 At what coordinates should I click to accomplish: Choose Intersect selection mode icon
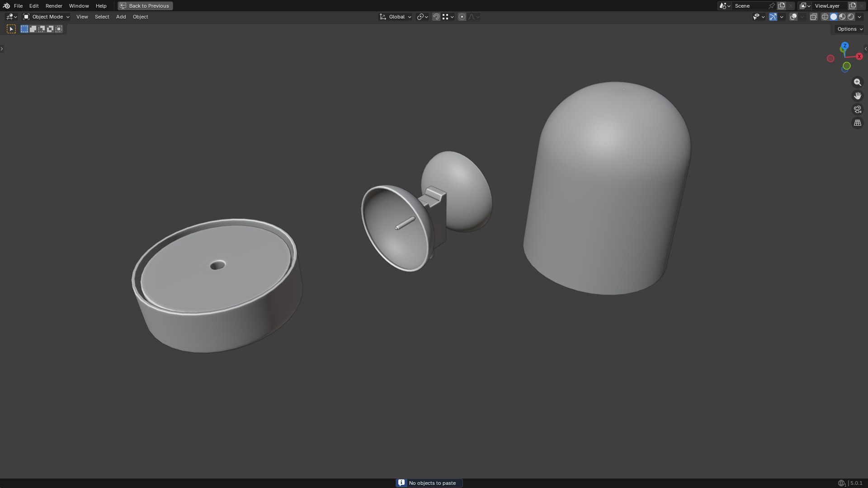(59, 29)
